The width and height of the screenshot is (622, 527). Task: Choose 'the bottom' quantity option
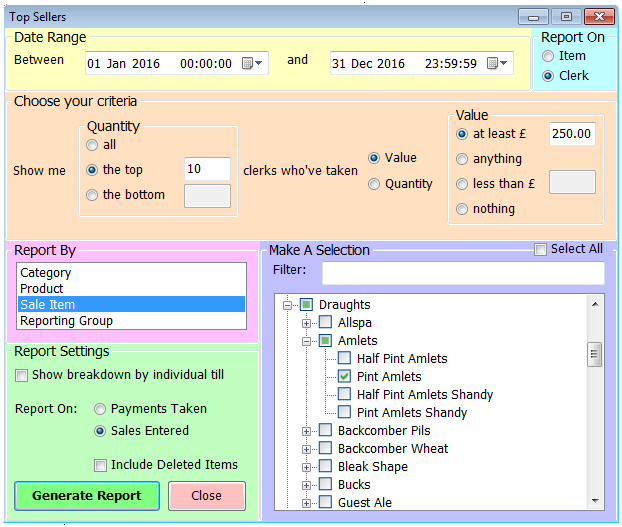click(x=92, y=195)
